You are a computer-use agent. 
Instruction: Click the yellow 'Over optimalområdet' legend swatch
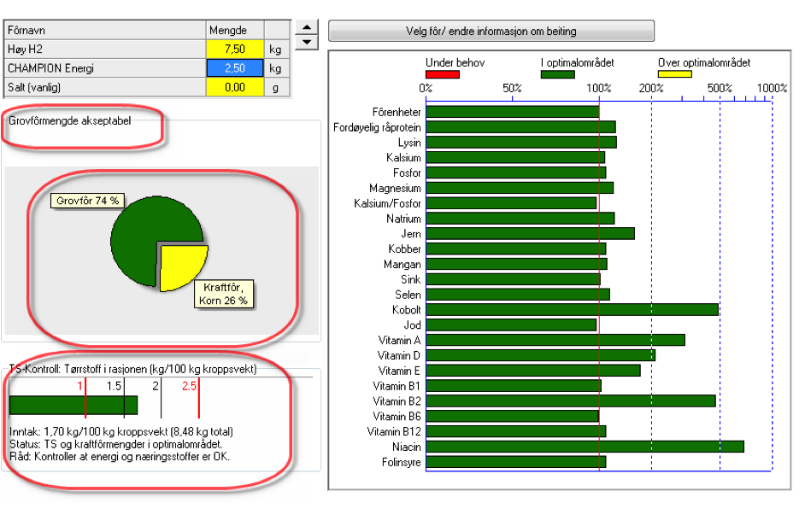click(674, 74)
